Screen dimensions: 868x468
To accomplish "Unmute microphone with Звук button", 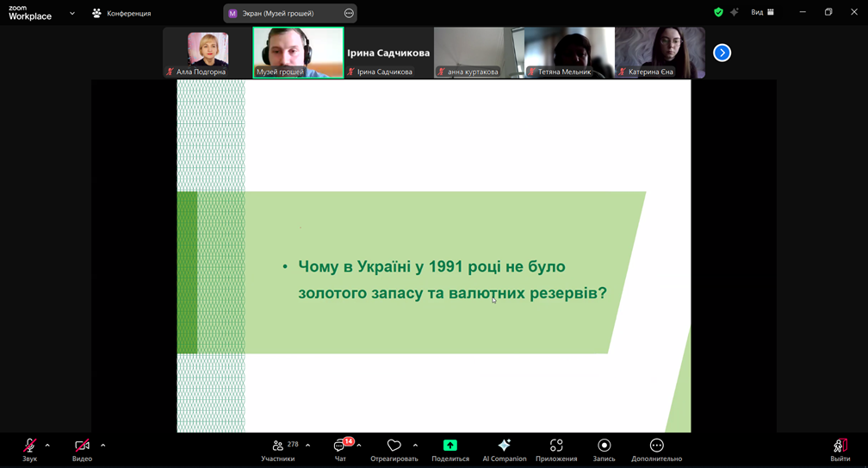I will (x=29, y=449).
